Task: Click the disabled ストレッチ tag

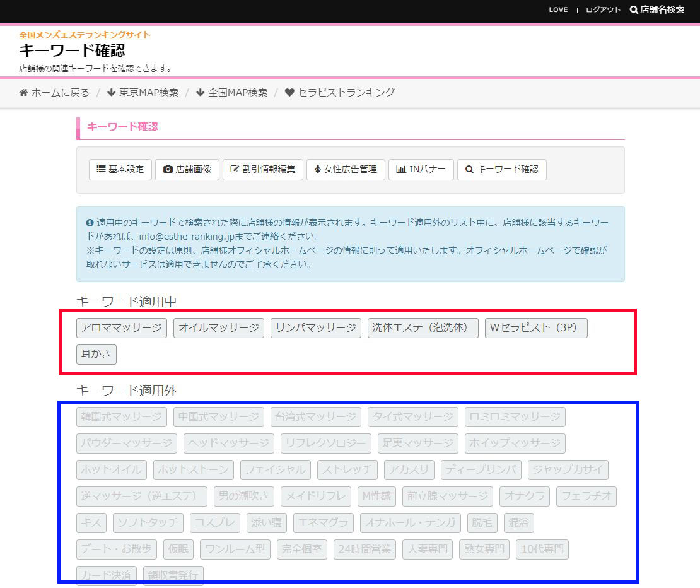Action: [347, 469]
